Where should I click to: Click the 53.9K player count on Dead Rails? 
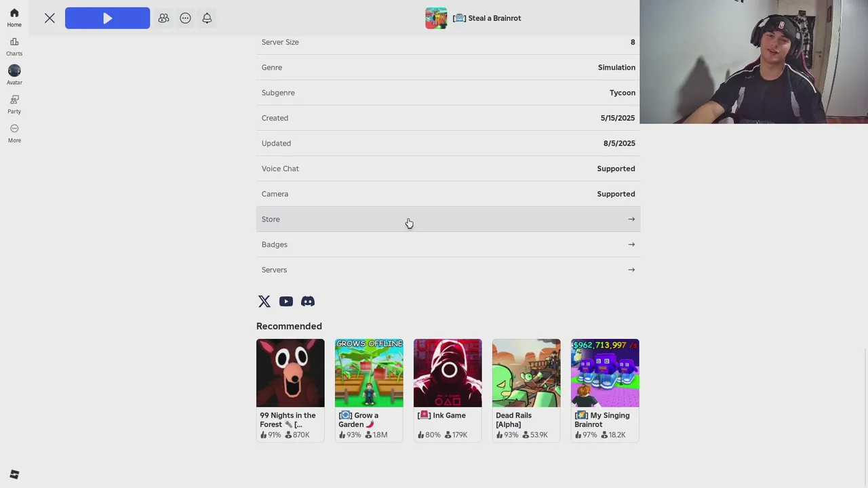(536, 435)
